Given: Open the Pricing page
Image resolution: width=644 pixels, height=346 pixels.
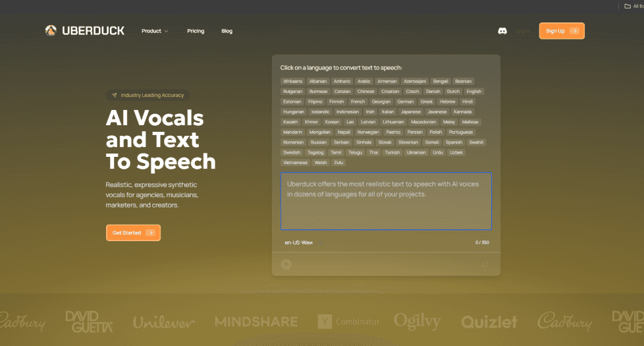Looking at the screenshot, I should (x=196, y=31).
